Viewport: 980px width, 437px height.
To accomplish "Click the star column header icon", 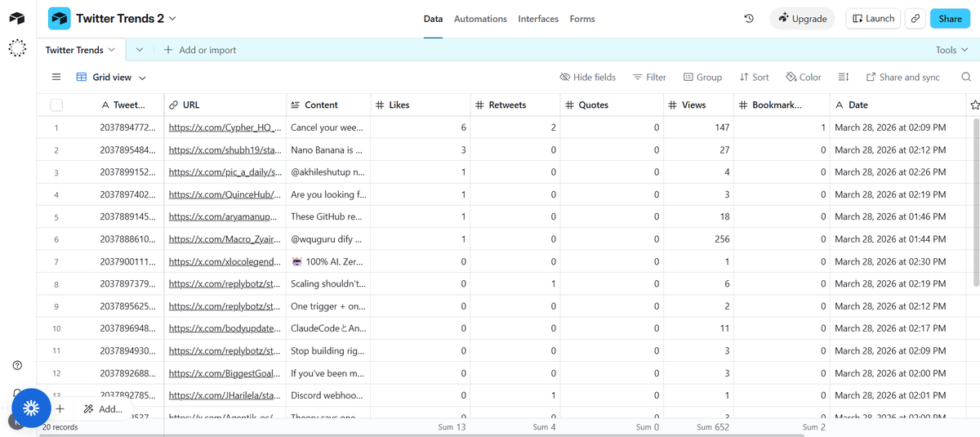I will click(x=974, y=105).
